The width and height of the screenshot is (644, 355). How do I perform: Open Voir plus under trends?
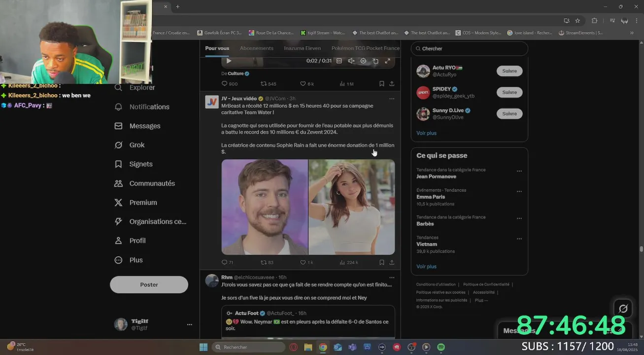pos(426,266)
